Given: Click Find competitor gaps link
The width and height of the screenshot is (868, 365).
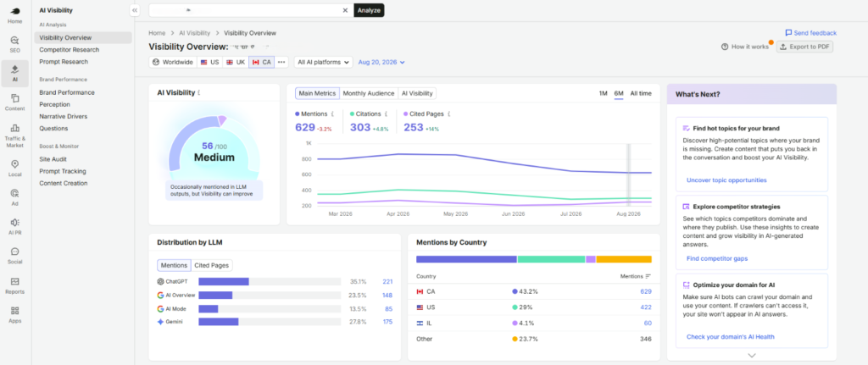Looking at the screenshot, I should point(717,258).
